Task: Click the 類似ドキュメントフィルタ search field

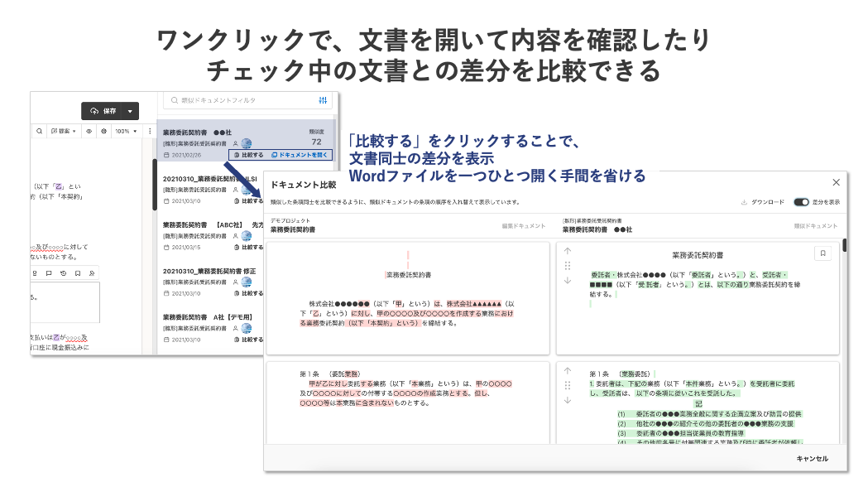Action: [243, 100]
